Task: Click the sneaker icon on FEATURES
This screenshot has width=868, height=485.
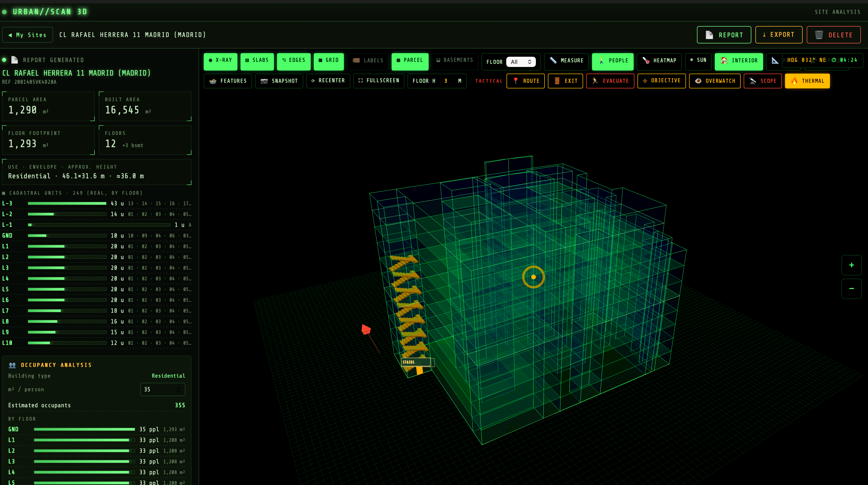Action: (x=213, y=81)
